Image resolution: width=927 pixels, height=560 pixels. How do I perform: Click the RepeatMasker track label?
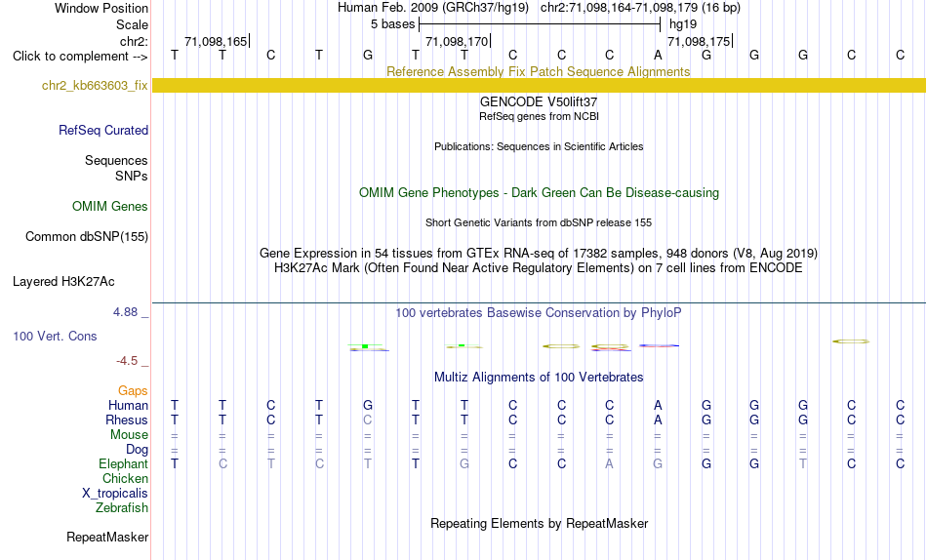[107, 537]
